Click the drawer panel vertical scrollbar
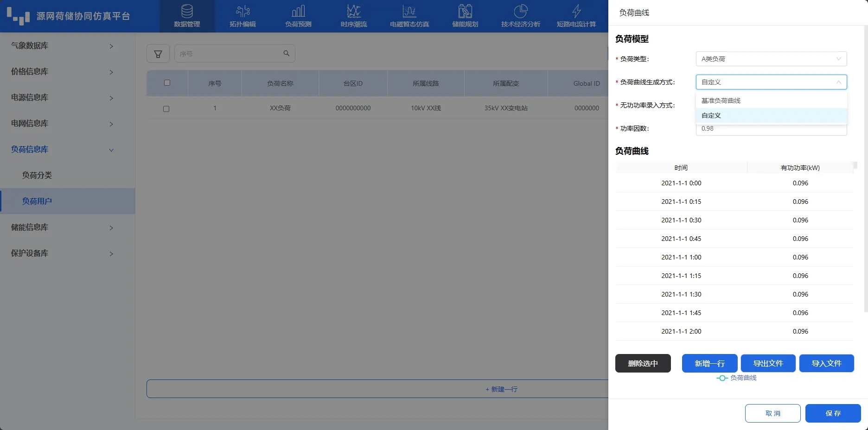868x430 pixels. 866,169
